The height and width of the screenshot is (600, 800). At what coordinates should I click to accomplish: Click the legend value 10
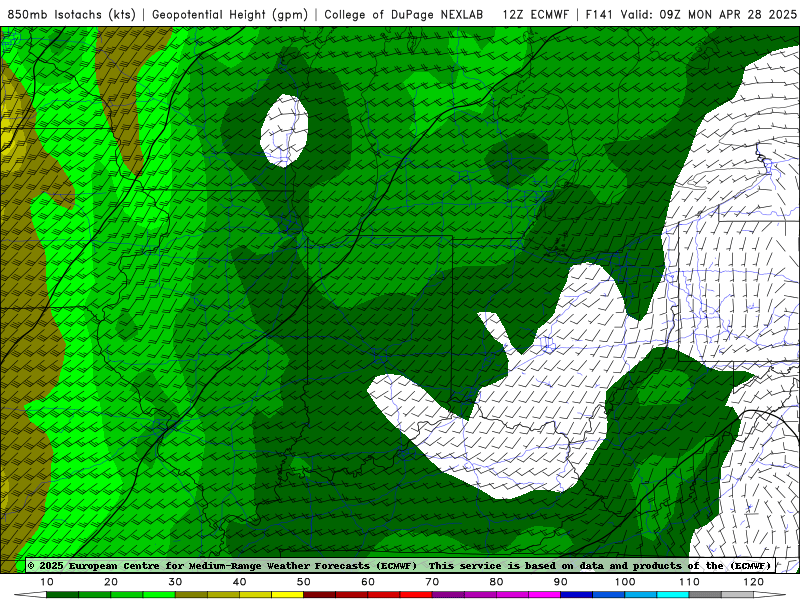tap(46, 582)
